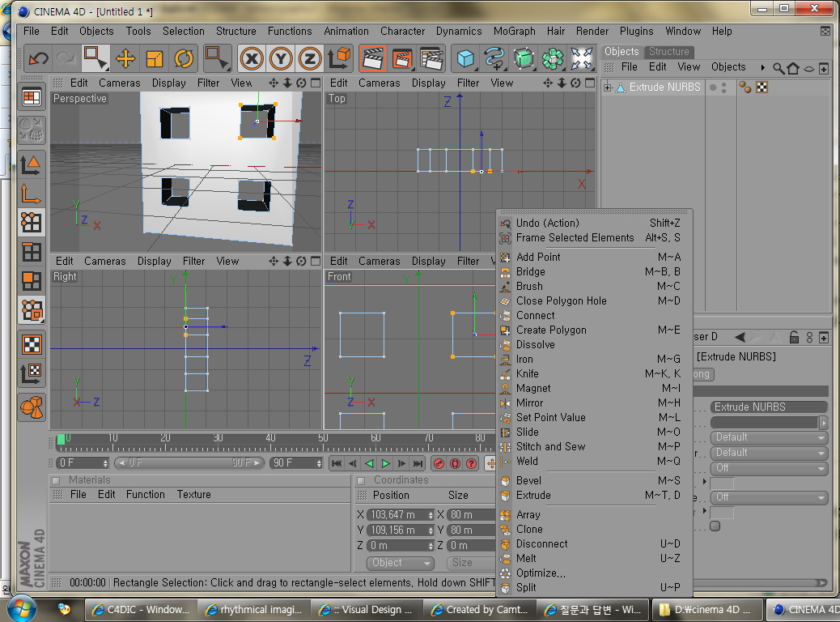Render active view clapperboard icon
This screenshot has width=840, height=622.
click(x=373, y=58)
